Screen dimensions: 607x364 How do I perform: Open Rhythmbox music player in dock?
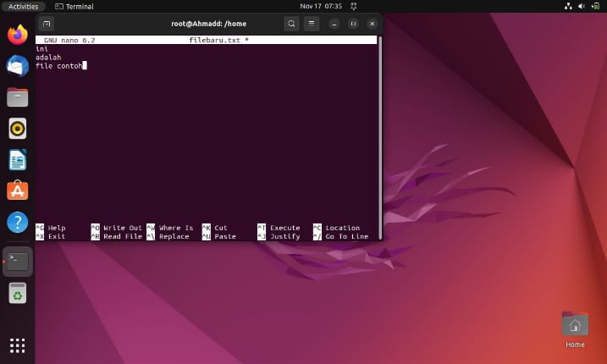18,128
